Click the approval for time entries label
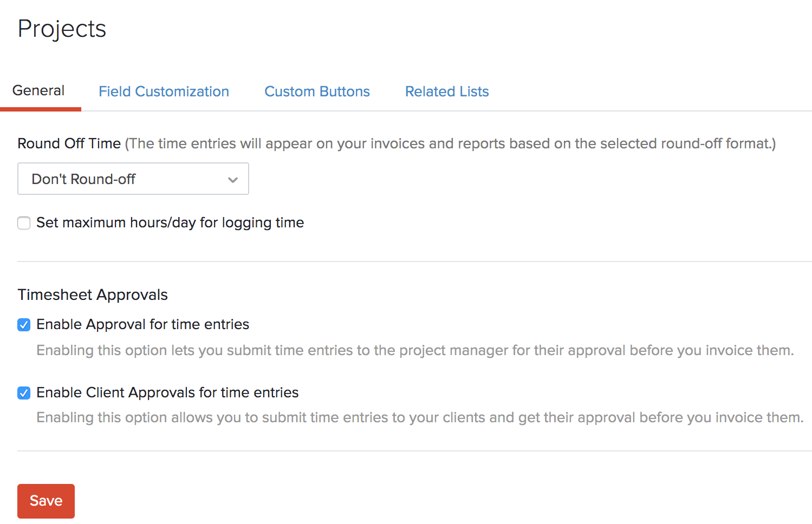Image resolution: width=812 pixels, height=524 pixels. pos(142,324)
